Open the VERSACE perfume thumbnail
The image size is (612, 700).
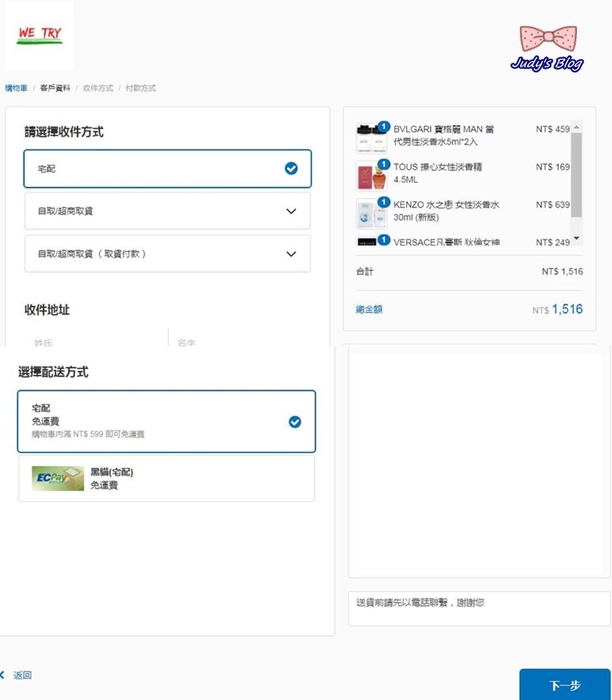coord(367,242)
